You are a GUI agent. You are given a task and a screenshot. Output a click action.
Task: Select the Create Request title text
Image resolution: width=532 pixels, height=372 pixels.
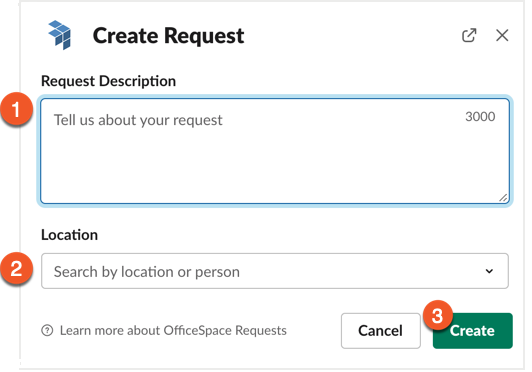pyautogui.click(x=168, y=36)
